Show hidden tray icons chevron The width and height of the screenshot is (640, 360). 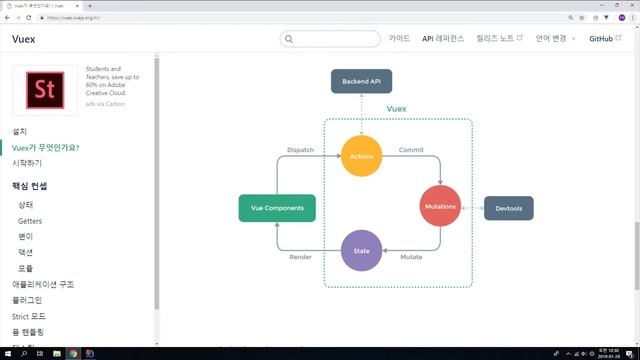coord(568,353)
